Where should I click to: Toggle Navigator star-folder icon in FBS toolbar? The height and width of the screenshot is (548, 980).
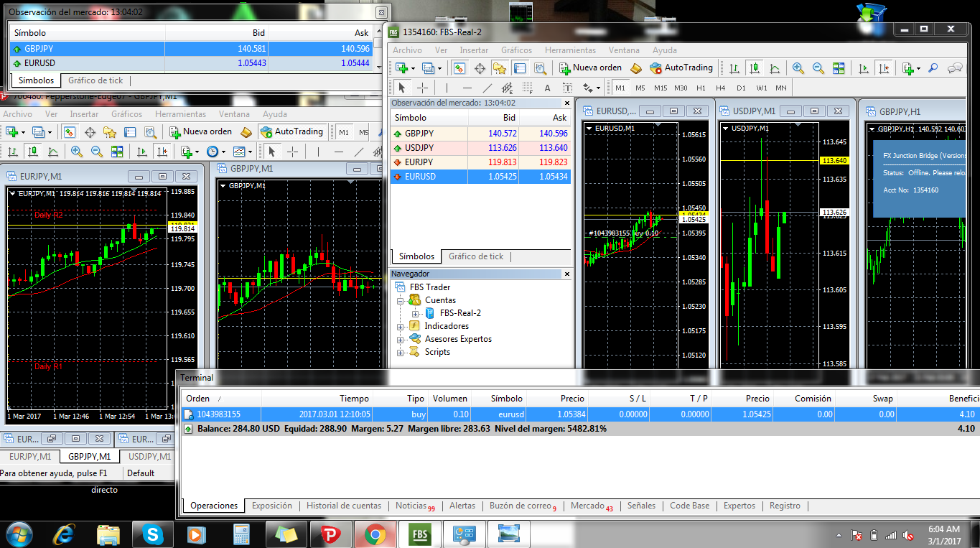[x=500, y=68]
